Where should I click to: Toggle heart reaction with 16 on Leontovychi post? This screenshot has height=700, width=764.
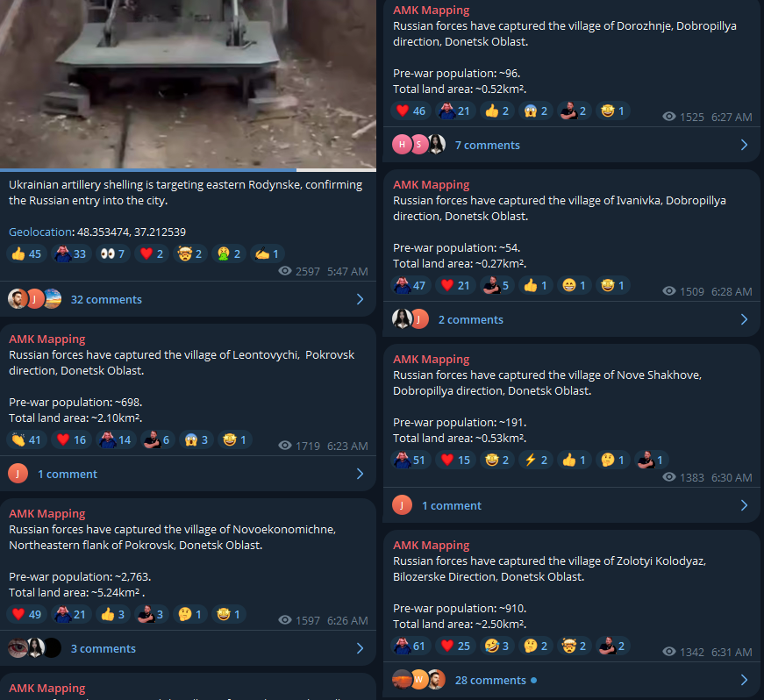point(72,439)
